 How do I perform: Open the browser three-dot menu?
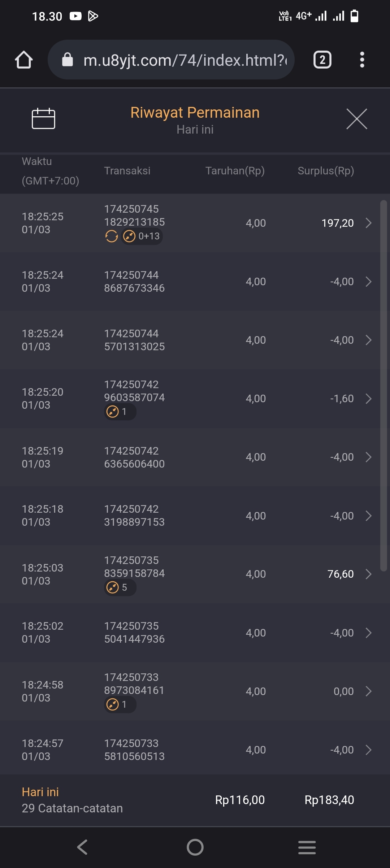pos(362,60)
